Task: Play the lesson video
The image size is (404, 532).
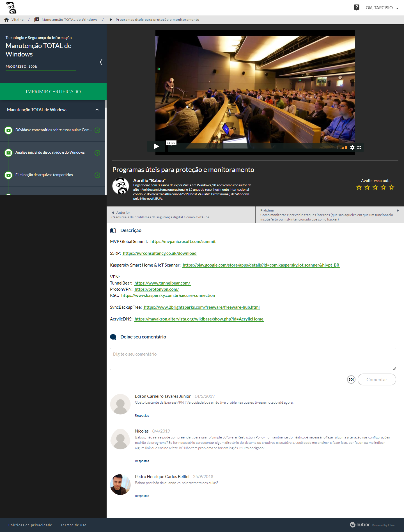Action: pyautogui.click(x=156, y=146)
